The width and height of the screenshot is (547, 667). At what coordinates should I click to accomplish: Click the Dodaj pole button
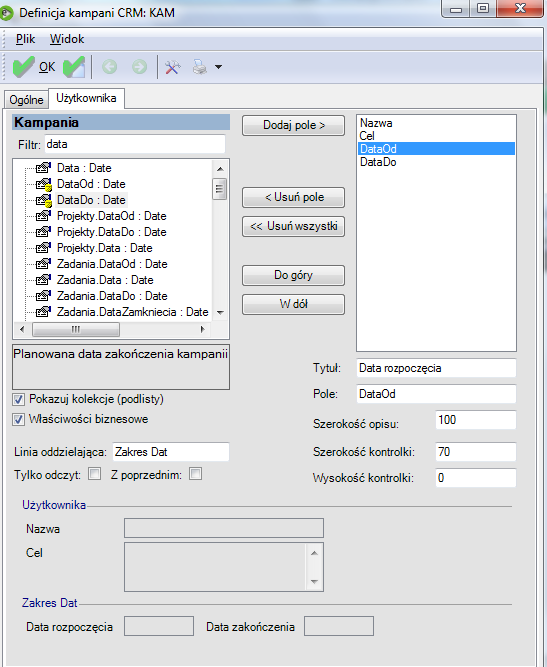[x=293, y=125]
